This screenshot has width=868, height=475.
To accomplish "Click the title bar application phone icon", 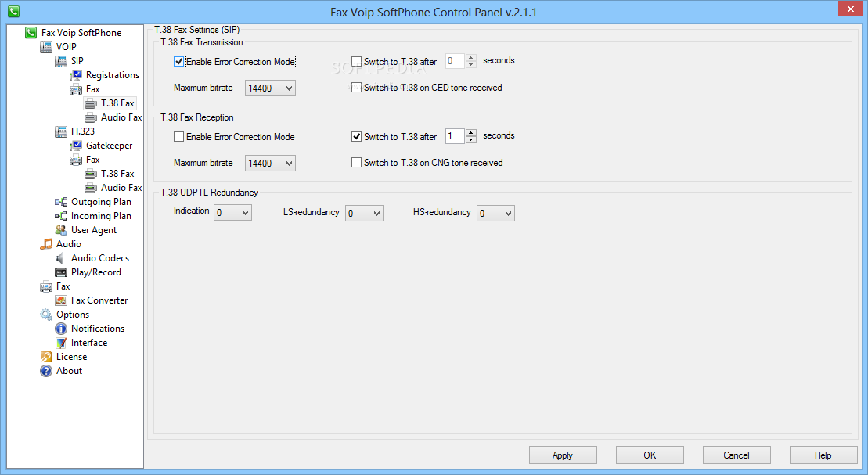I will [13, 11].
